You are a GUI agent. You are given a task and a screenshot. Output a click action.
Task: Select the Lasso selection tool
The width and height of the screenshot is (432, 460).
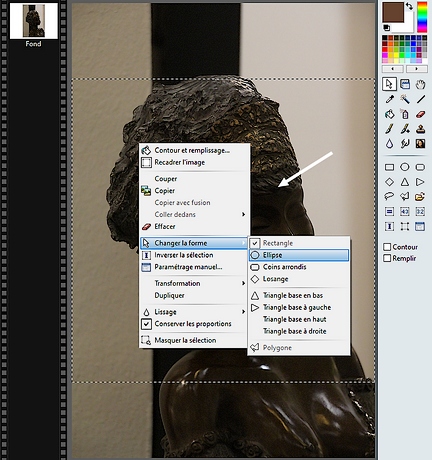click(389, 196)
